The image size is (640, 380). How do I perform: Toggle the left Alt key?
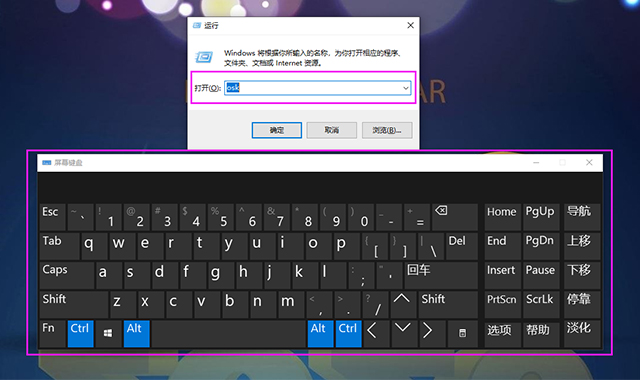coord(136,333)
